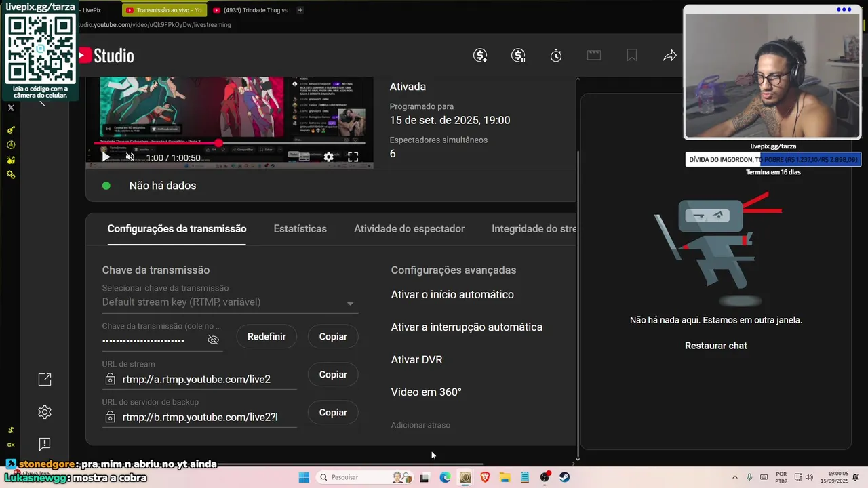Show hidden system tray icons

(x=734, y=477)
